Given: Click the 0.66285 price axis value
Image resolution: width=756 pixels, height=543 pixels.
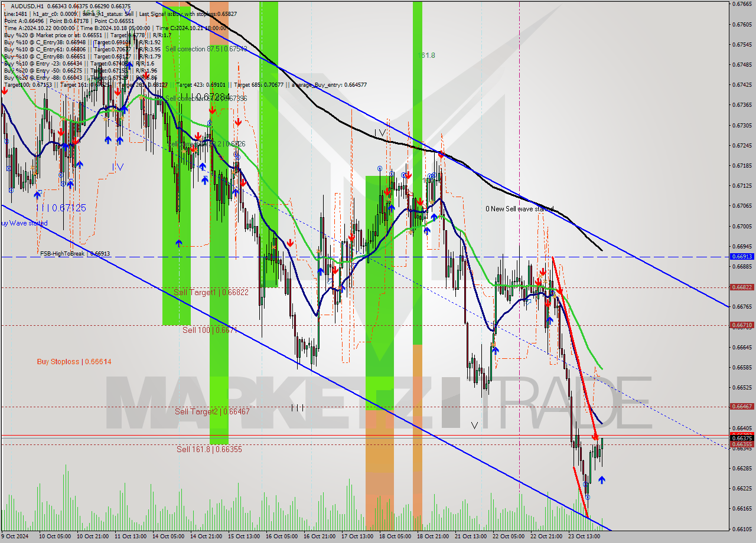Looking at the screenshot, I should pos(742,468).
